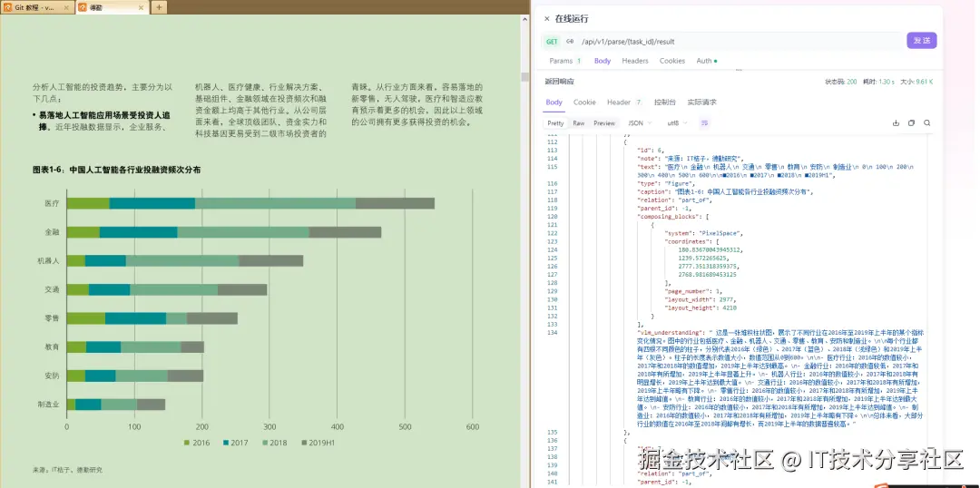980x488 pixels.
Task: Close the active second browser tab
Action: pyautogui.click(x=141, y=7)
